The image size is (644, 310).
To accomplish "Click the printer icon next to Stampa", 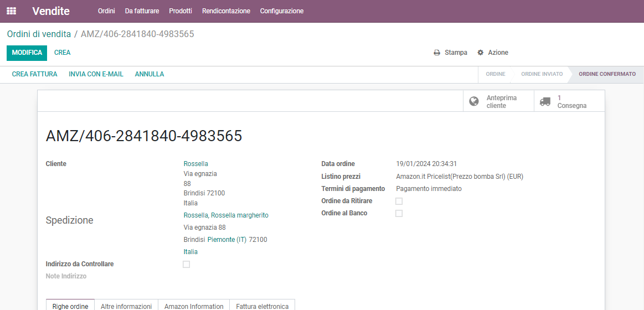I will point(437,53).
